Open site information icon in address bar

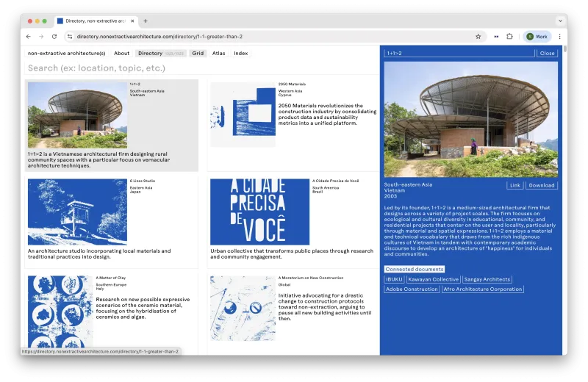click(x=69, y=36)
